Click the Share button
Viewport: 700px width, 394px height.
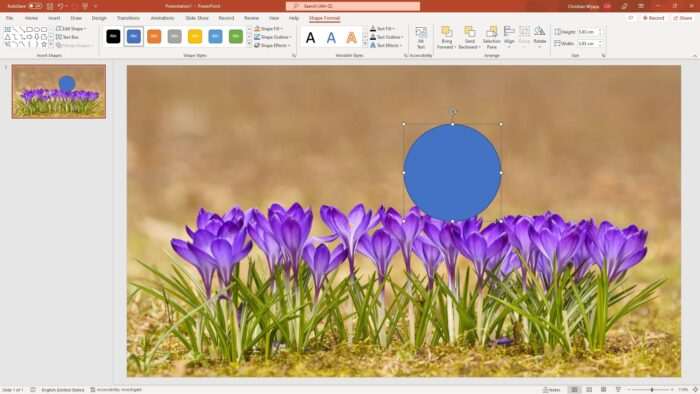coord(683,18)
